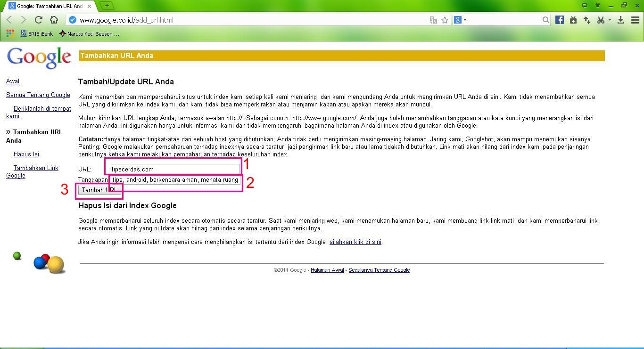This screenshot has width=644, height=349.
Task: Click the translate page icon in address bar
Action: [433, 20]
